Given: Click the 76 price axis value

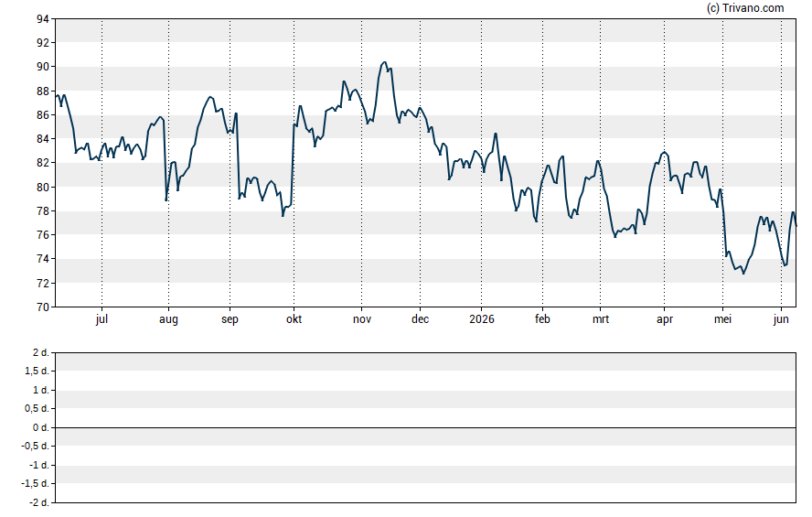Looking at the screenshot, I should pyautogui.click(x=43, y=234).
